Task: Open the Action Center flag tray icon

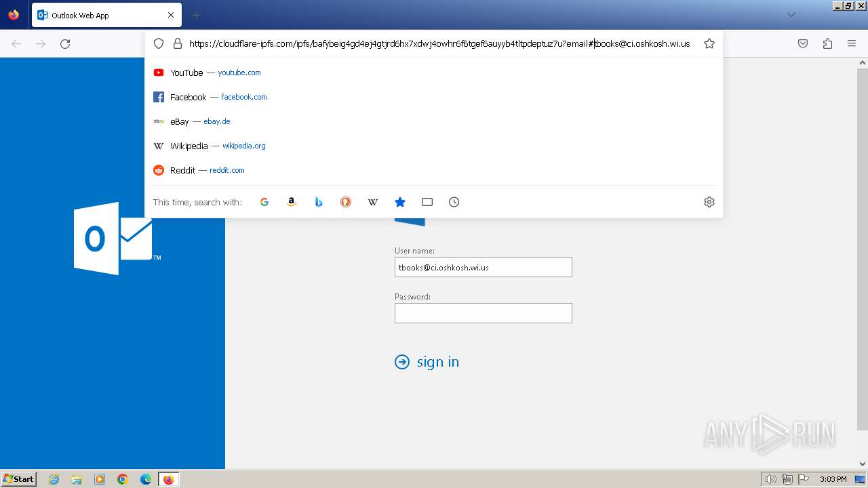Action: (x=803, y=479)
